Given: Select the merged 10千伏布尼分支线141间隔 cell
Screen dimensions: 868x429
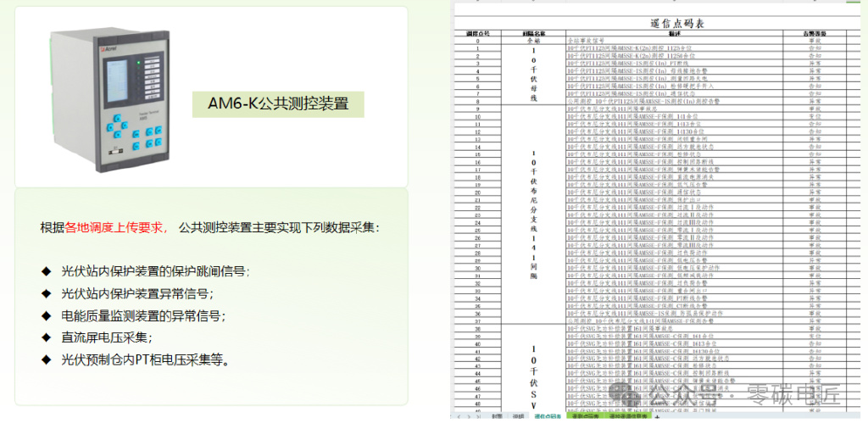Looking at the screenshot, I should click(534, 214).
